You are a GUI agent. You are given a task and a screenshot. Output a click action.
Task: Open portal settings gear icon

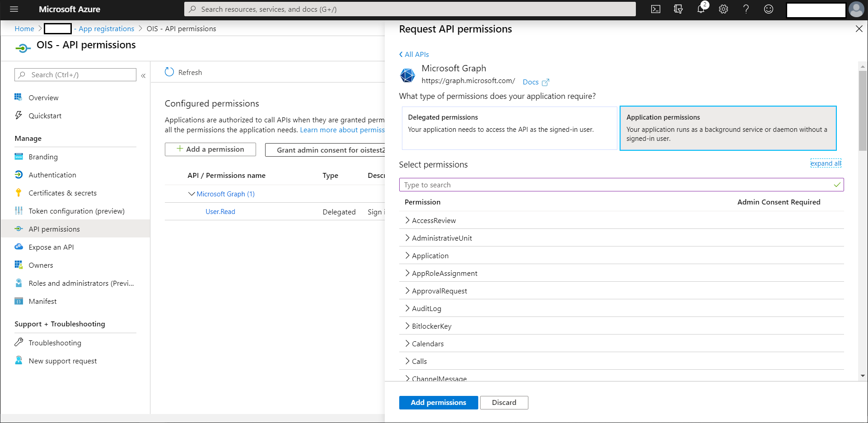coord(723,9)
